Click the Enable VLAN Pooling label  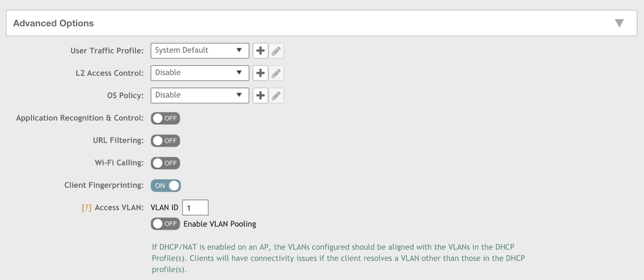pos(220,224)
